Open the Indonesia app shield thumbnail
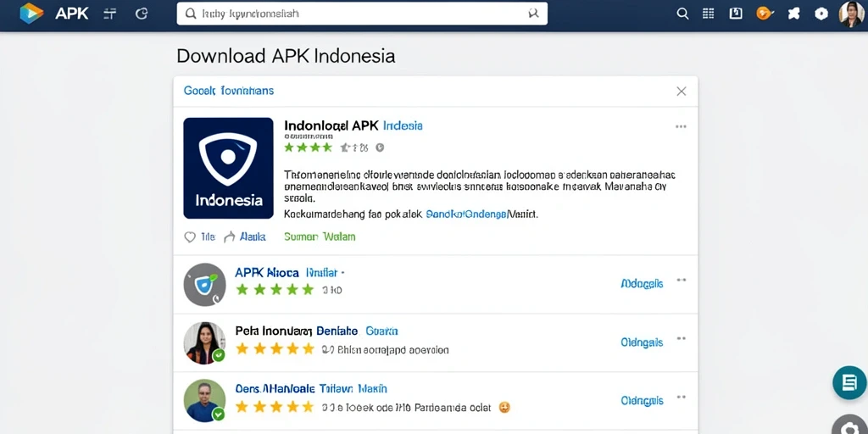 [228, 169]
